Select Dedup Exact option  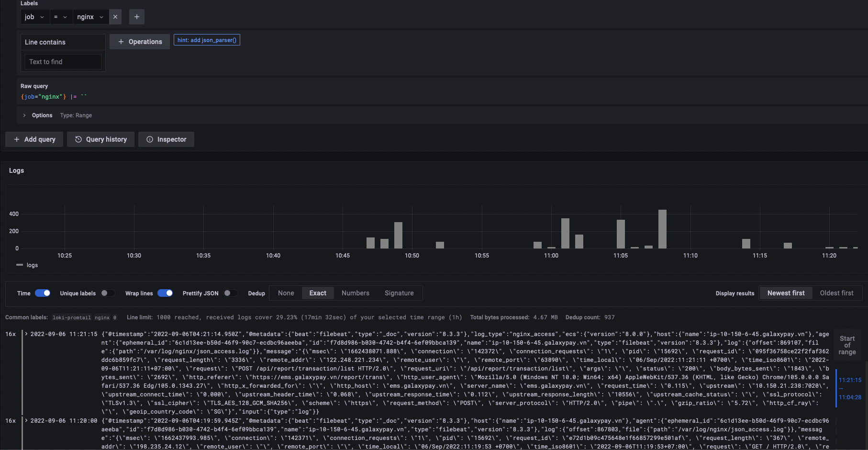(318, 293)
